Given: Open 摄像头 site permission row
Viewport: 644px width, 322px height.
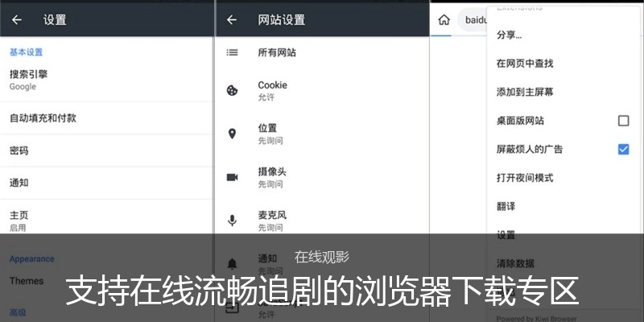Looking at the screenshot, I should [323, 177].
